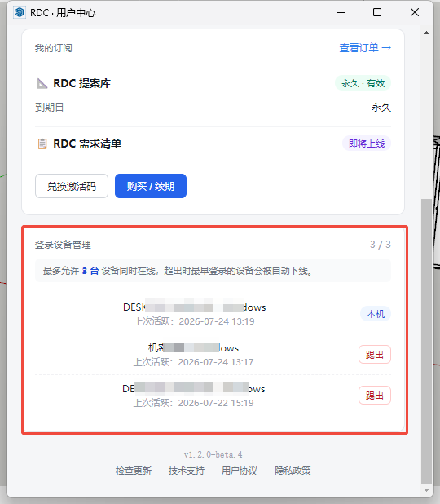
Task: Minimize the RDC 用户中心 window
Action: (341, 12)
